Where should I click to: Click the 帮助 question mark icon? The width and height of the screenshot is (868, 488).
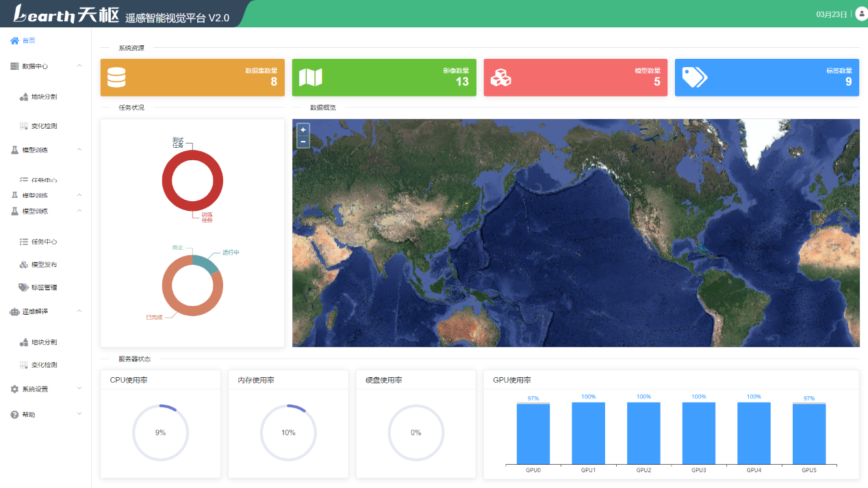[x=14, y=415]
